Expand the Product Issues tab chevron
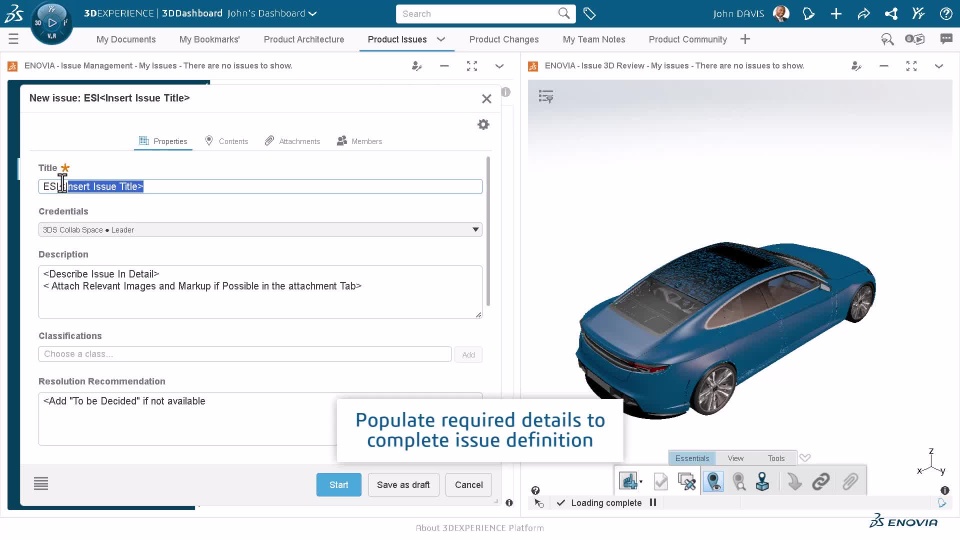The image size is (960, 540). pyautogui.click(x=441, y=39)
